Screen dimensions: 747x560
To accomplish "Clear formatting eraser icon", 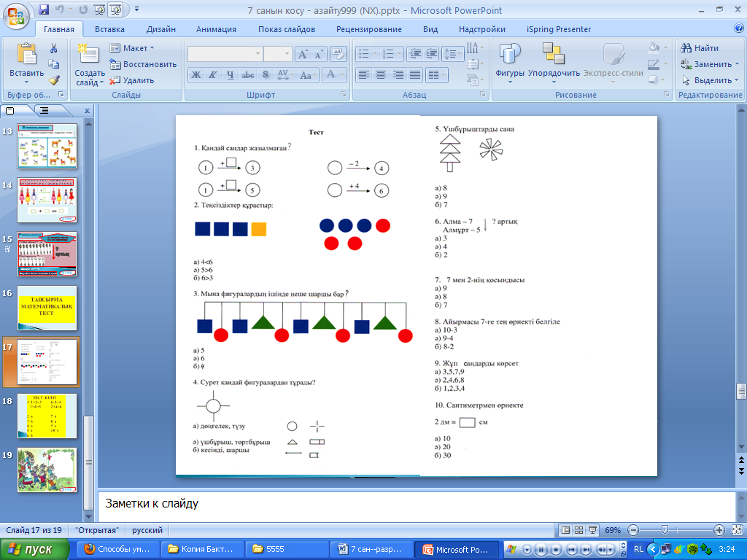I will [x=338, y=54].
